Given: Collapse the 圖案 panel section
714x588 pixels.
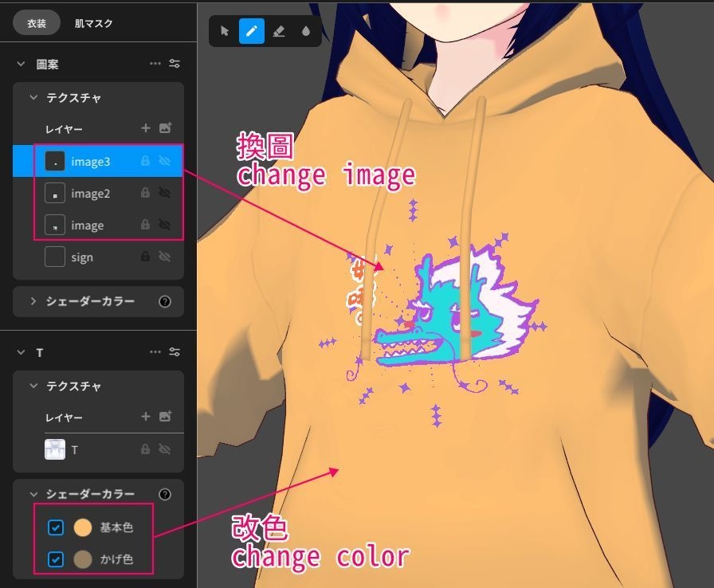Looking at the screenshot, I should [x=19, y=64].
